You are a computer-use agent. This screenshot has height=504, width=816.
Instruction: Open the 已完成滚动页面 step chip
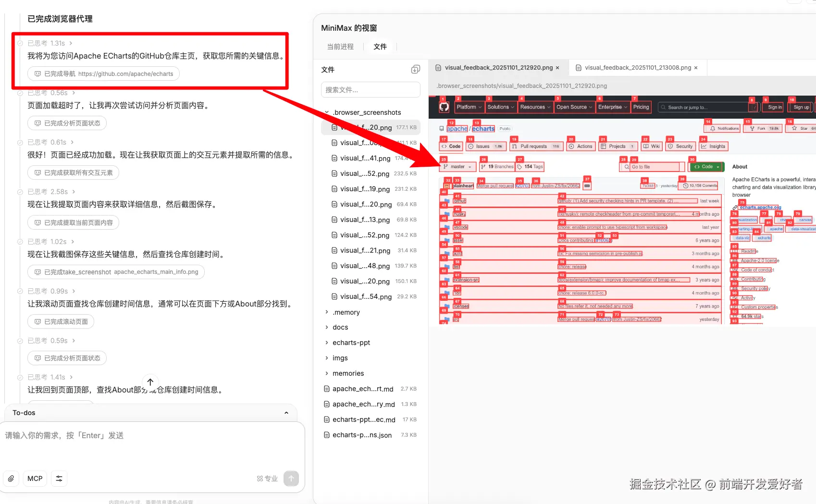pos(61,321)
